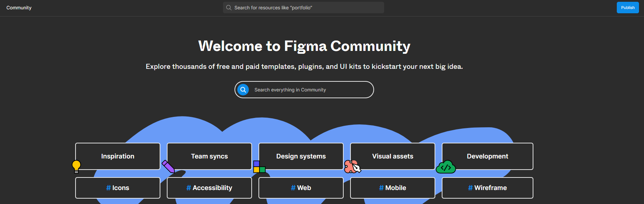Open the Development category
This screenshot has width=644, height=204.
(x=488, y=156)
